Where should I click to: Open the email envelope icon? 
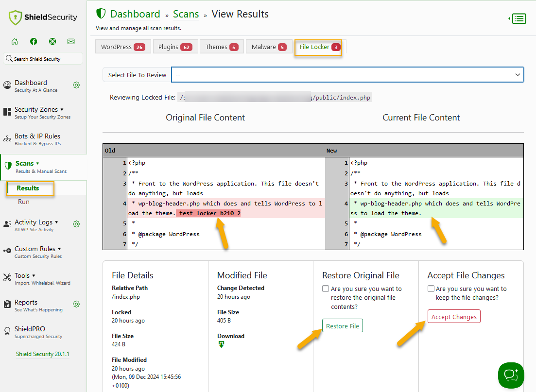tap(71, 41)
